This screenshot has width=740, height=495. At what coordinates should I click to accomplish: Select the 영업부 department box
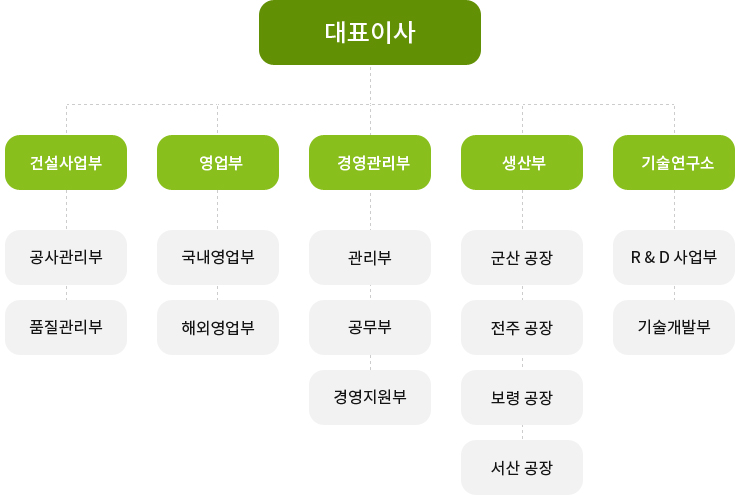point(218,162)
